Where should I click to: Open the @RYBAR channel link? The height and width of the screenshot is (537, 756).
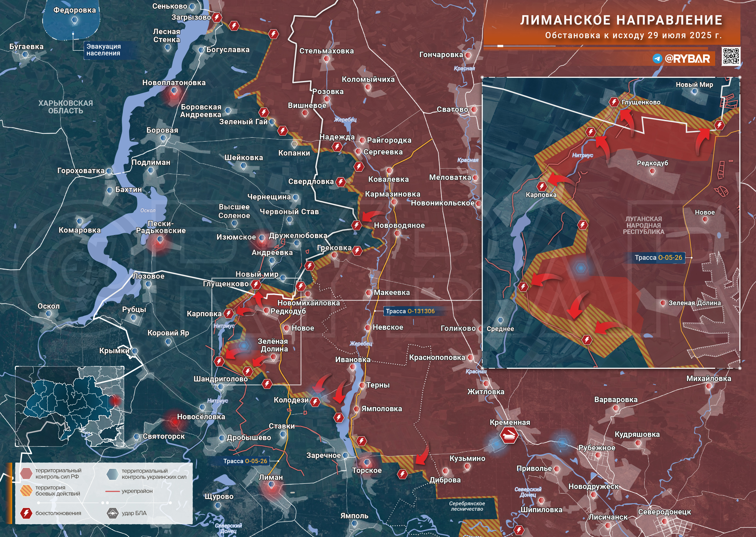(x=687, y=59)
